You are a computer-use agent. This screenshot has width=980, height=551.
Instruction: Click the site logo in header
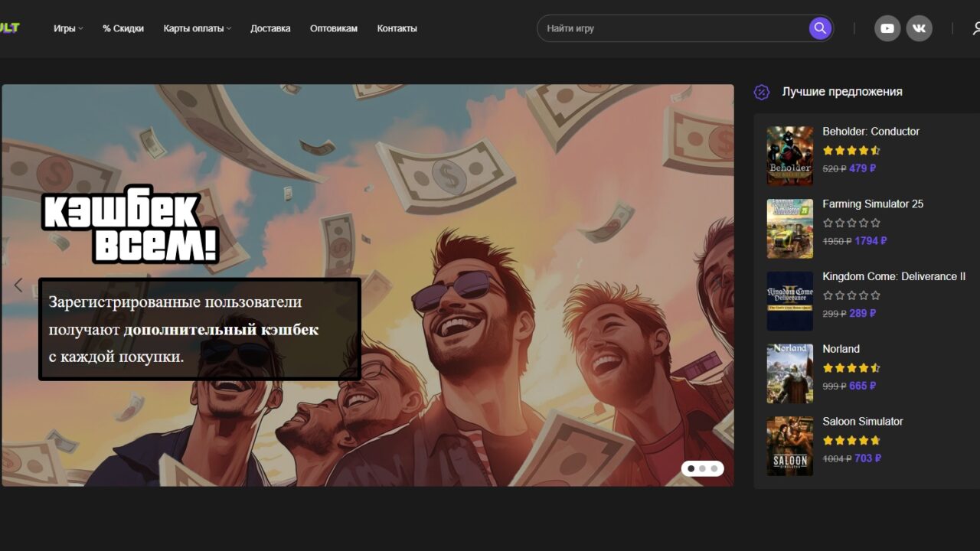[x=9, y=28]
